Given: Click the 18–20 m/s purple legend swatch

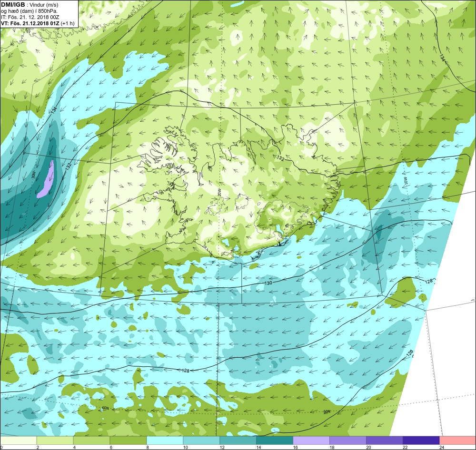Looking at the screenshot, I should [348, 440].
